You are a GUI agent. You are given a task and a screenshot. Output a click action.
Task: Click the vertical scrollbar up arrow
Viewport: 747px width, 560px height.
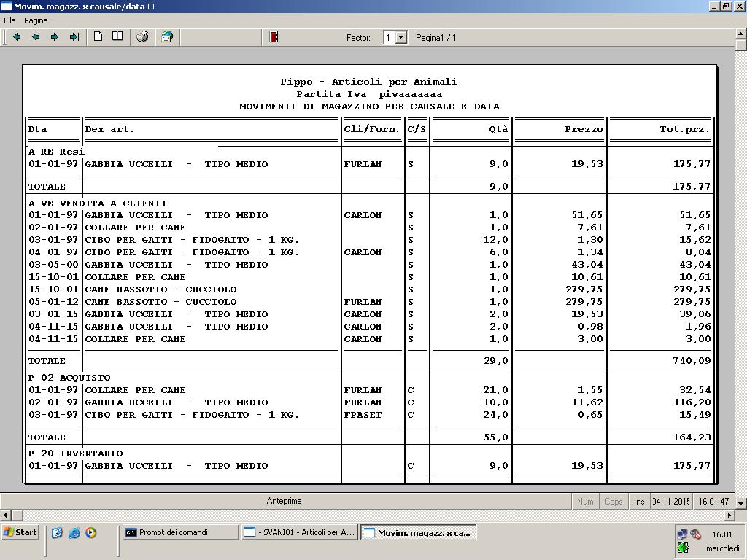pos(741,34)
